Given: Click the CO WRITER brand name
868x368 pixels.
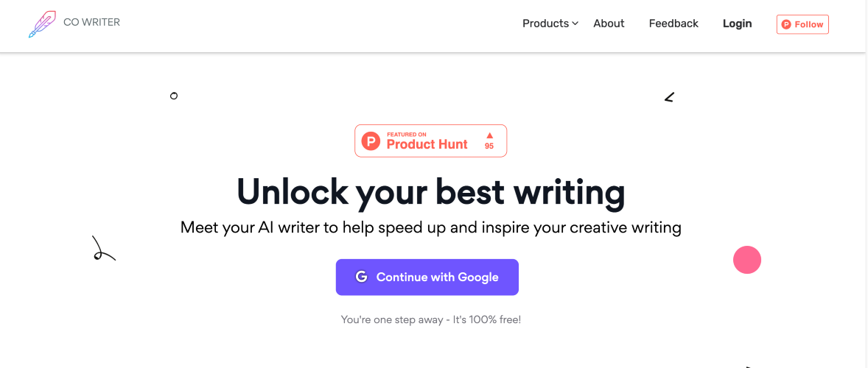Looking at the screenshot, I should (x=91, y=22).
